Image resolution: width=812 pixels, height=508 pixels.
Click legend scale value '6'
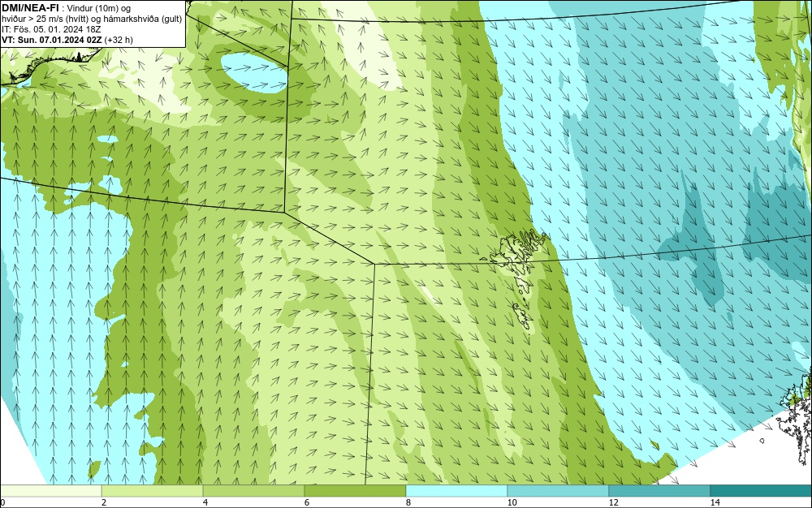tap(307, 503)
